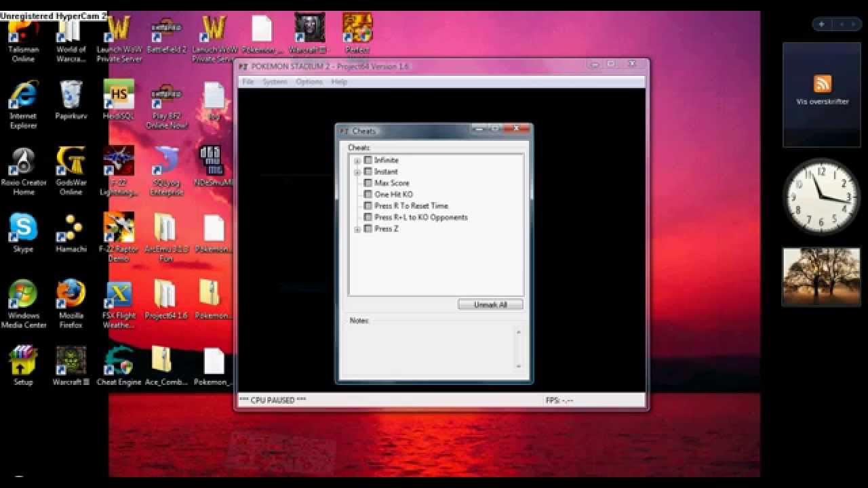Select the Hamachi desktop shortcut
This screenshot has width=868, height=488.
(71, 233)
